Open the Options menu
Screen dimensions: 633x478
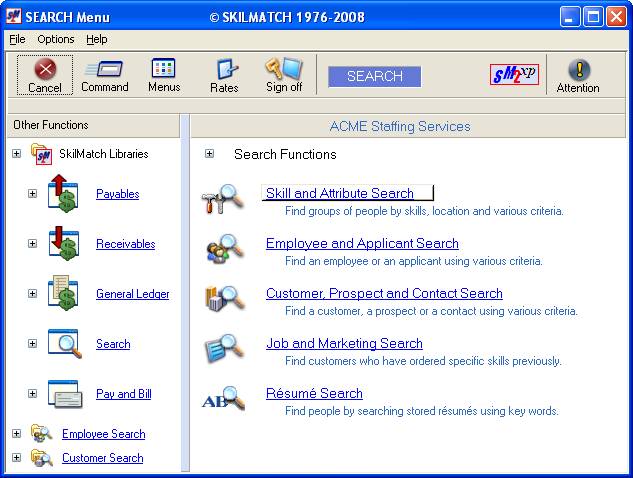[x=56, y=39]
